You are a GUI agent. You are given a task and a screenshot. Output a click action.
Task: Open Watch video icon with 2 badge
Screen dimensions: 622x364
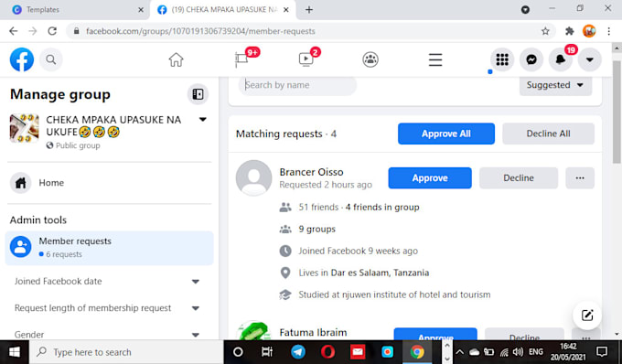coord(306,59)
